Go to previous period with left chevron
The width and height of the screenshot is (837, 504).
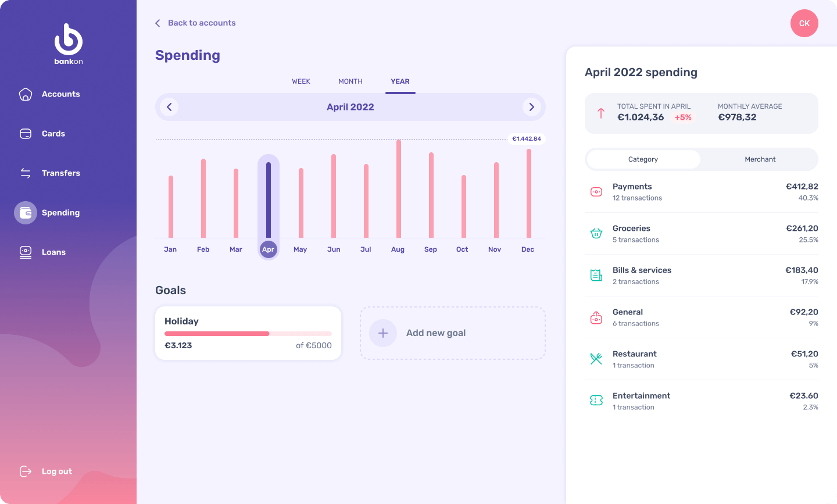tap(169, 107)
